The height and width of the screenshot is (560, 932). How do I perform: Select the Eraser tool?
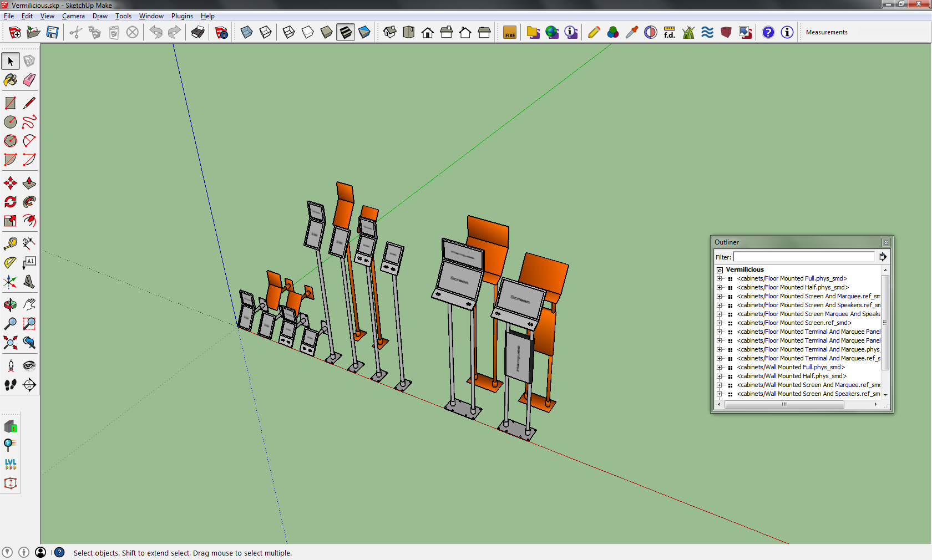tap(29, 80)
